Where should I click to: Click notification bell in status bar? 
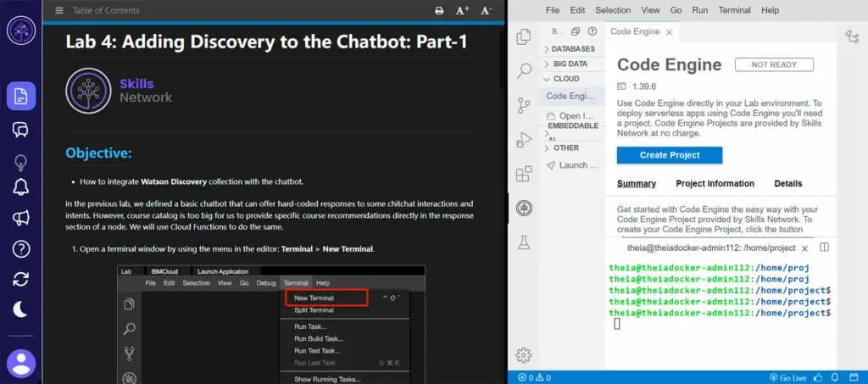(837, 378)
